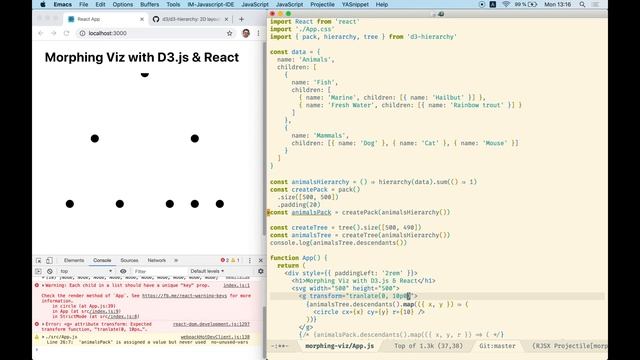Follow the fb.me react-warning-keys link
Viewport: 640px width, 360px height.
point(184,296)
